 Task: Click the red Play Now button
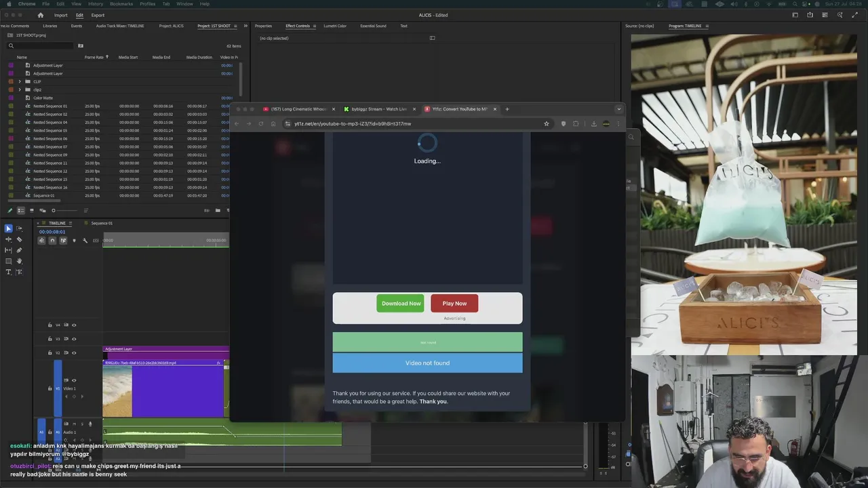[454, 304]
